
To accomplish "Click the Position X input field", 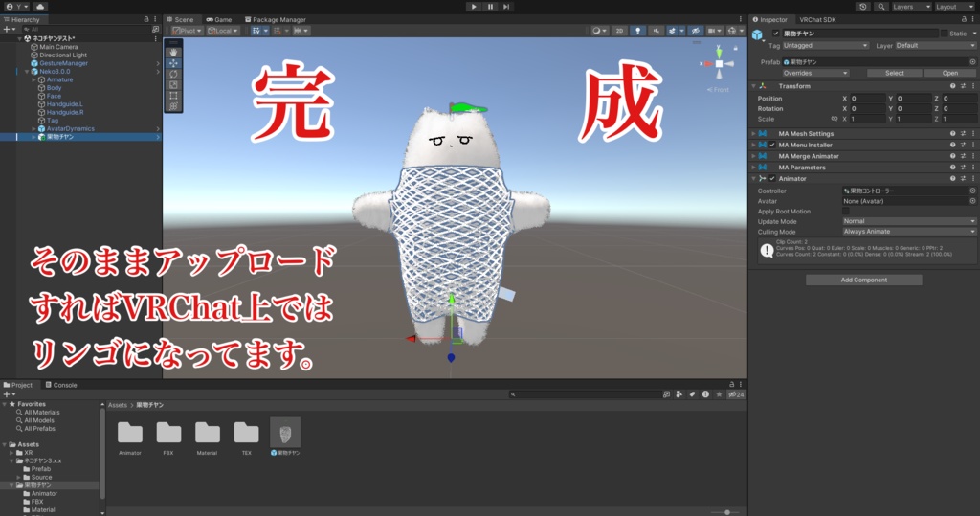I will (868, 99).
